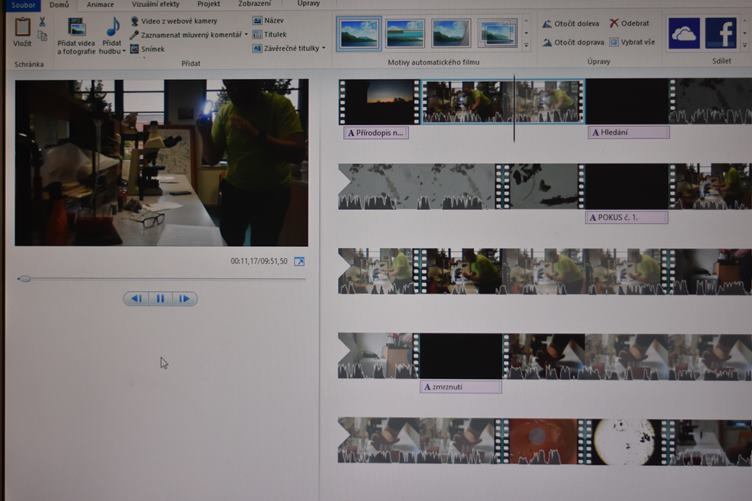Select the second AutoMovie theme thumbnail
The height and width of the screenshot is (501, 752).
click(x=405, y=34)
